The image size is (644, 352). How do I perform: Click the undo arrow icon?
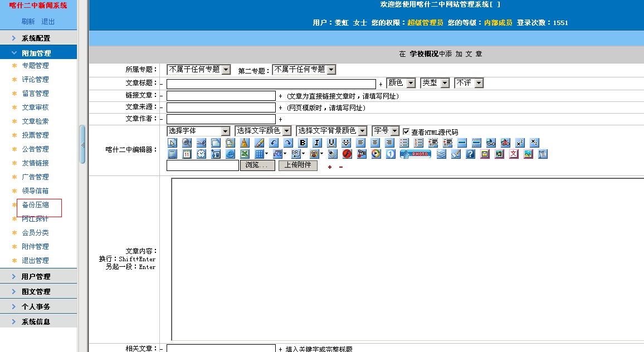coord(274,143)
